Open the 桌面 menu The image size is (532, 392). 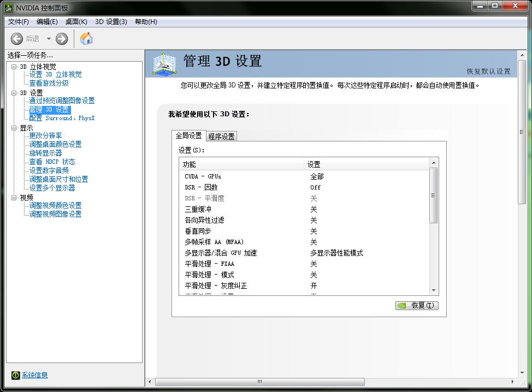coord(76,22)
